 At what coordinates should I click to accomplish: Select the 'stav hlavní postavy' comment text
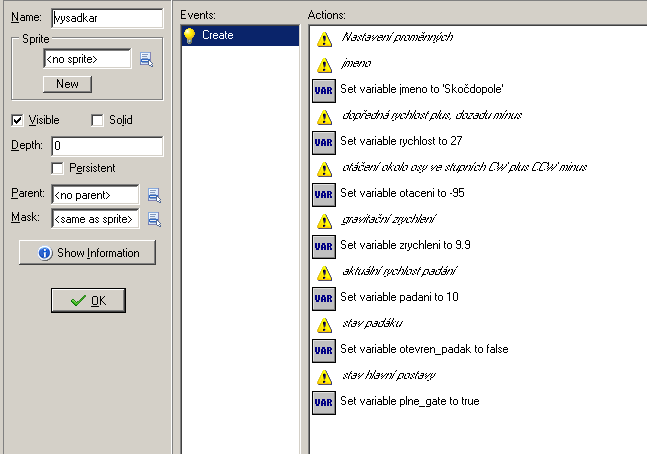pyautogui.click(x=389, y=375)
